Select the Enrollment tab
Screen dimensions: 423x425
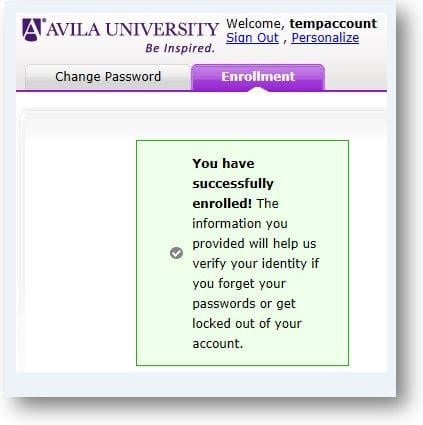[x=258, y=77]
